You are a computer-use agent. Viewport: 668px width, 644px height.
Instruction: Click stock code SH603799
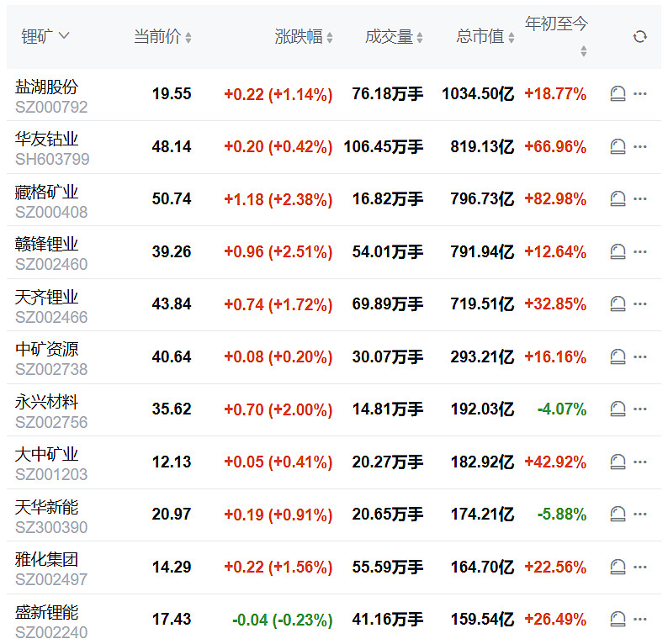point(52,159)
